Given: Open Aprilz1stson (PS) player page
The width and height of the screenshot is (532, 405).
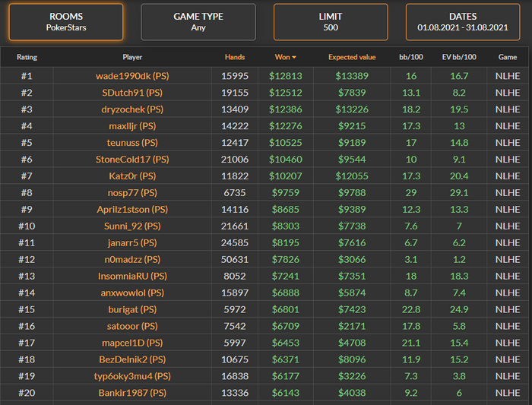Looking at the screenshot, I should click(x=132, y=210).
